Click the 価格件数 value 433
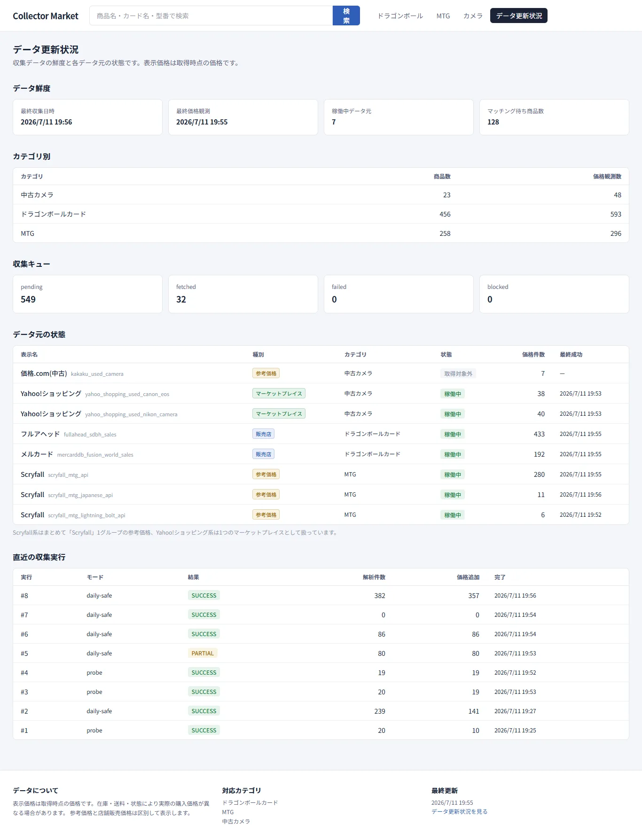 coord(539,434)
